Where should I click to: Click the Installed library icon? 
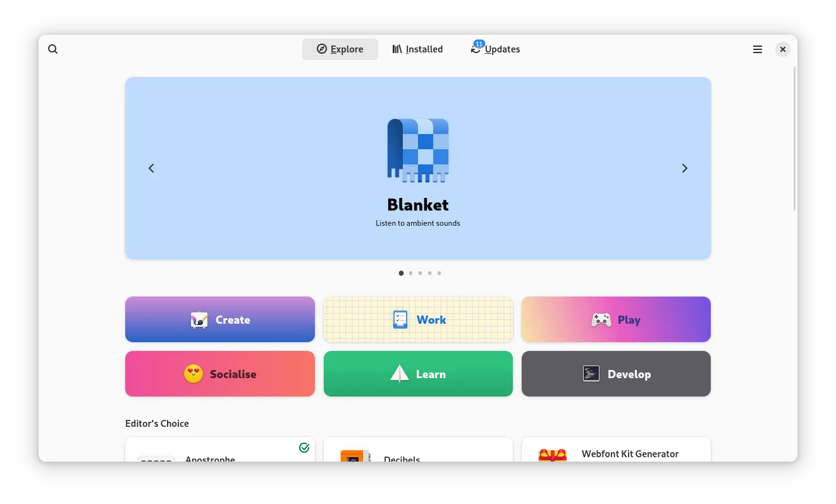[397, 49]
